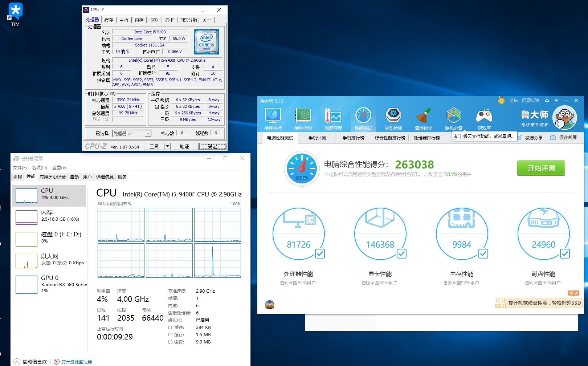Click the 鲁大师 mascot avatar

[x=565, y=118]
